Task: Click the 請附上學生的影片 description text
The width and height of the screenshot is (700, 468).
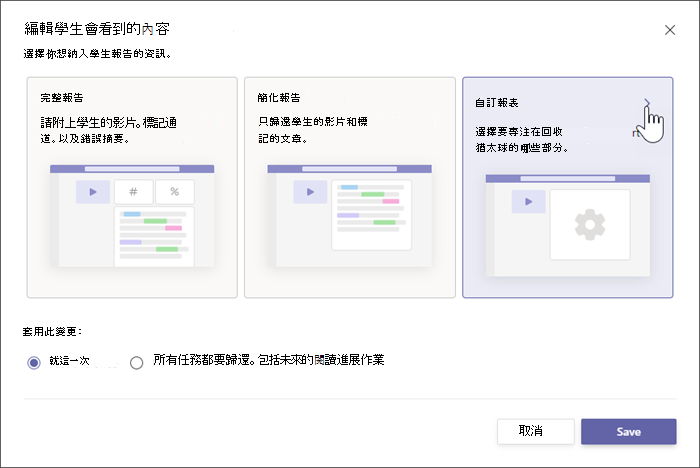Action: click(108, 130)
